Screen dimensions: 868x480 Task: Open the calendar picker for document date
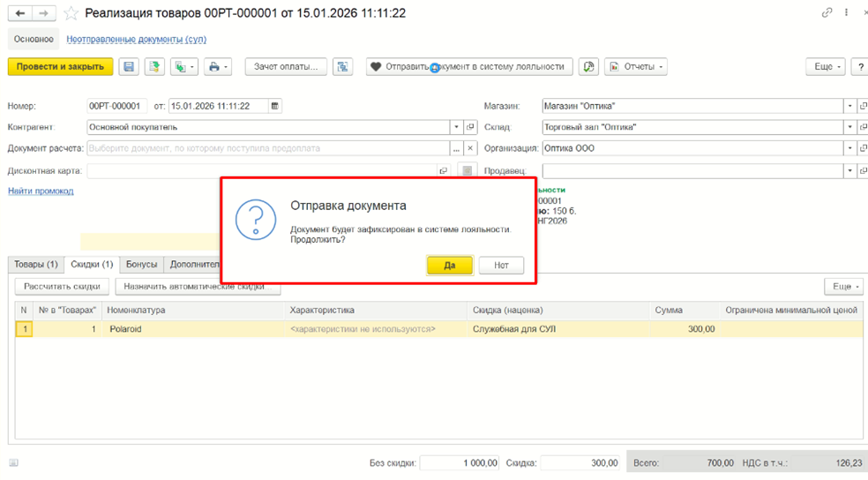274,106
